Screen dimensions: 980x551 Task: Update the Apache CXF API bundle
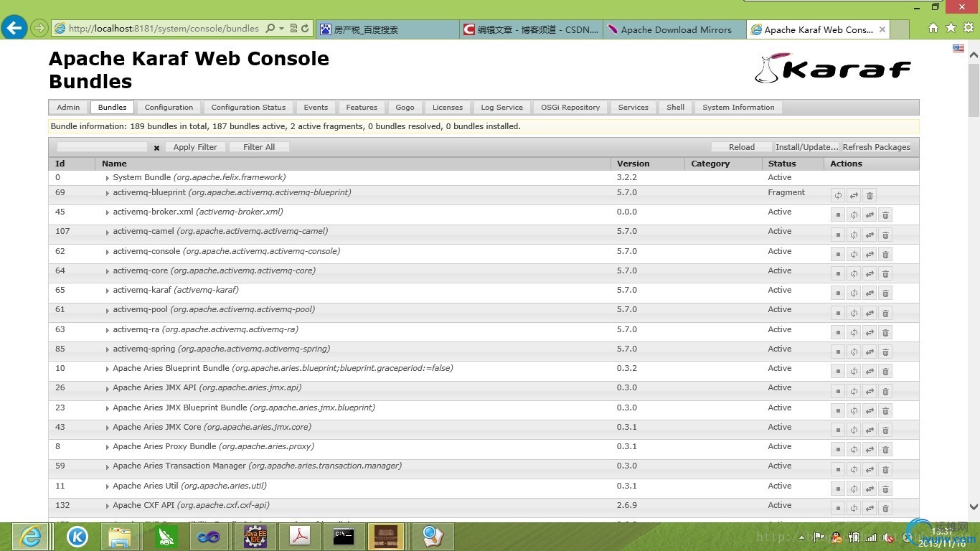[870, 508]
